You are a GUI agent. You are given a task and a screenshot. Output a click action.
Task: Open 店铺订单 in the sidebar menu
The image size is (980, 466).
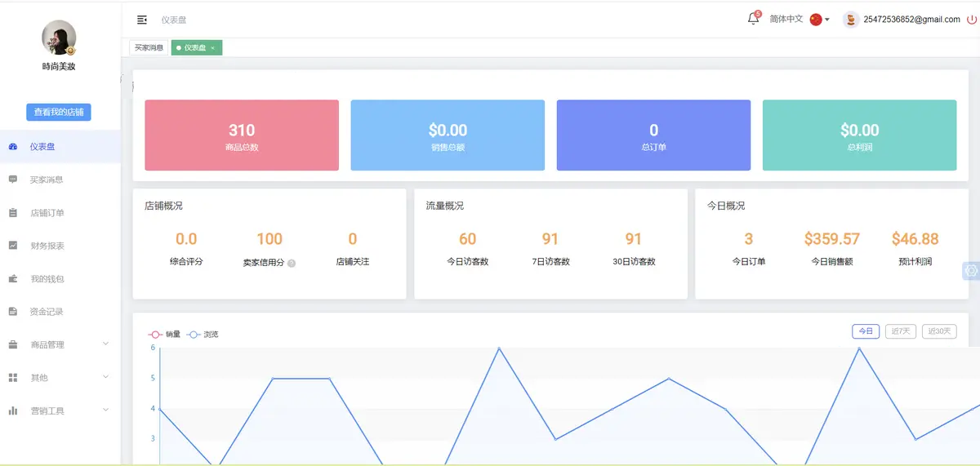[x=60, y=213]
